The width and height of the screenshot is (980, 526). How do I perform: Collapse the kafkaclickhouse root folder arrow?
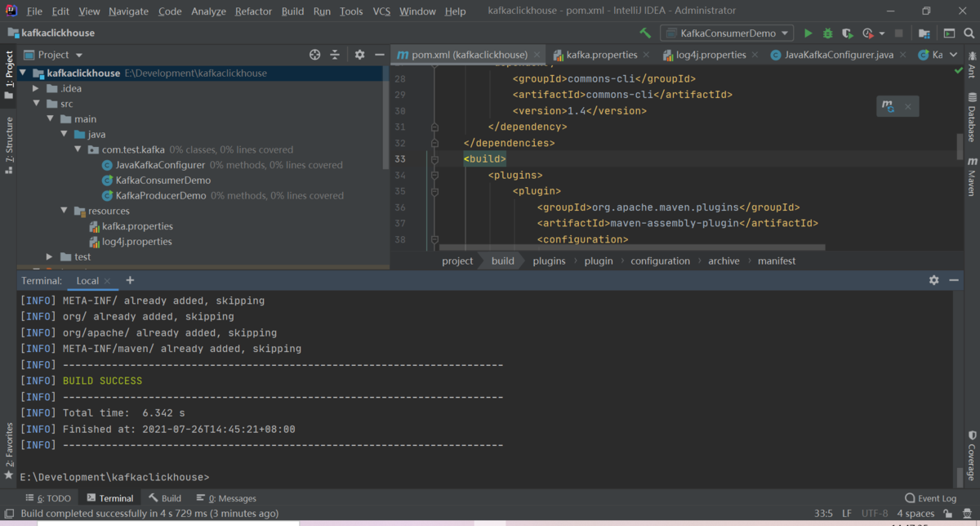(23, 73)
